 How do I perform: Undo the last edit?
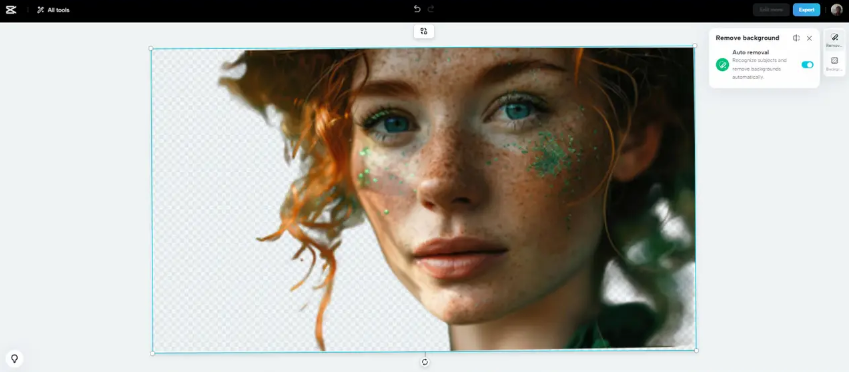point(417,9)
